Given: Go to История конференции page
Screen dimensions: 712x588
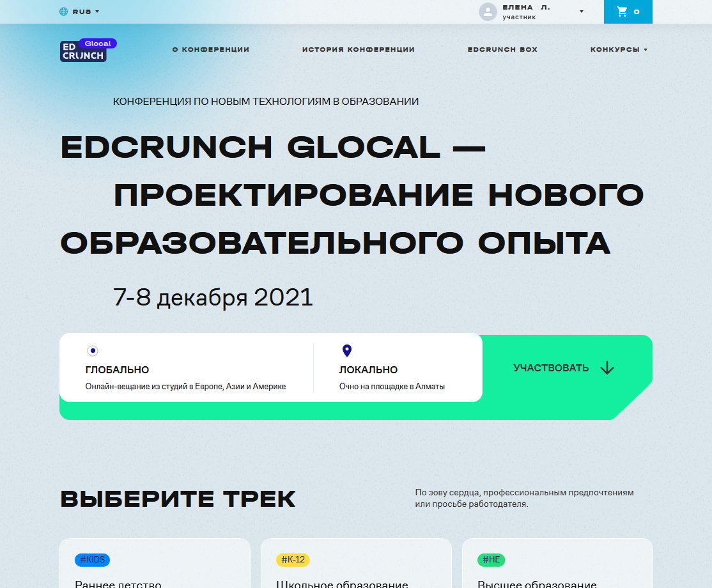Looking at the screenshot, I should 359,49.
